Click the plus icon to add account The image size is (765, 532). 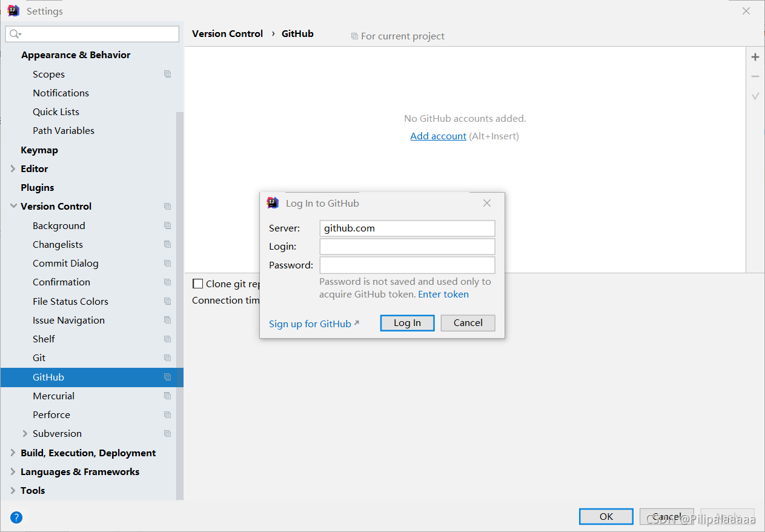755,57
